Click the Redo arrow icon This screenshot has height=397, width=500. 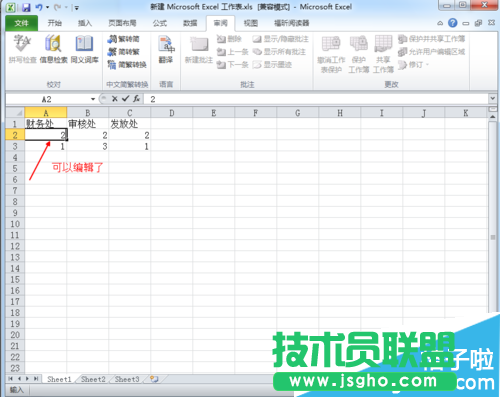[x=57, y=7]
